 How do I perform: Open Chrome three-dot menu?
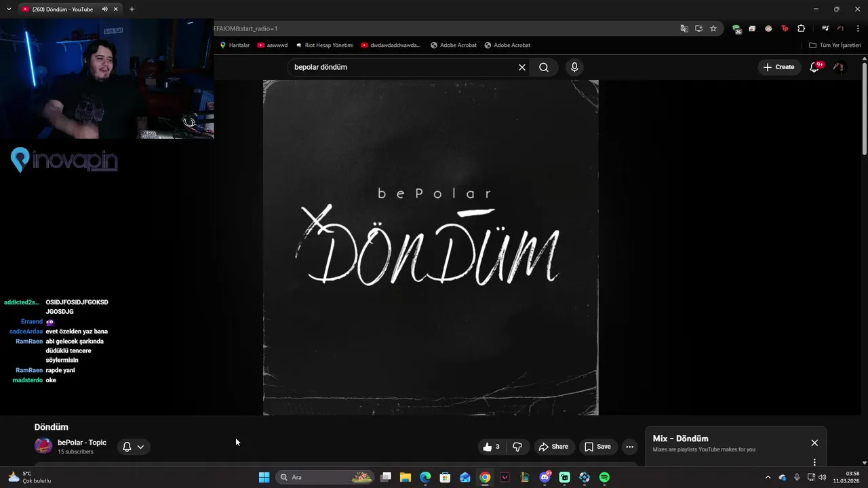tap(858, 28)
